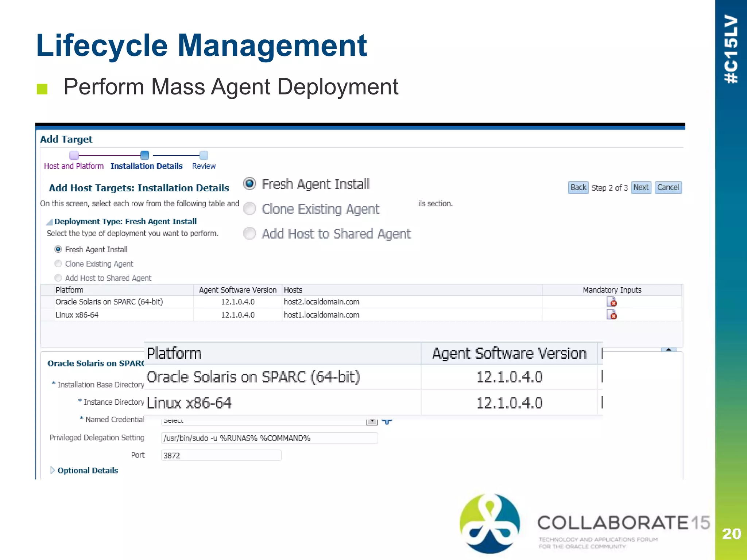Click the Back button
This screenshot has width=747, height=560.
pyautogui.click(x=578, y=187)
